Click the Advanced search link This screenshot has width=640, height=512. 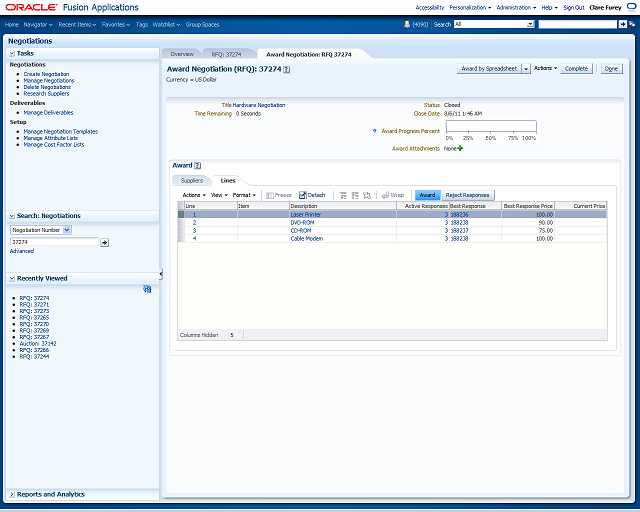click(x=22, y=251)
